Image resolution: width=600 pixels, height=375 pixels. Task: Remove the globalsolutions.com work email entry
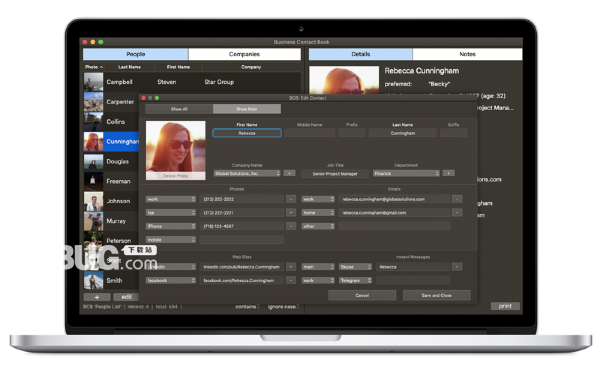[x=457, y=199]
